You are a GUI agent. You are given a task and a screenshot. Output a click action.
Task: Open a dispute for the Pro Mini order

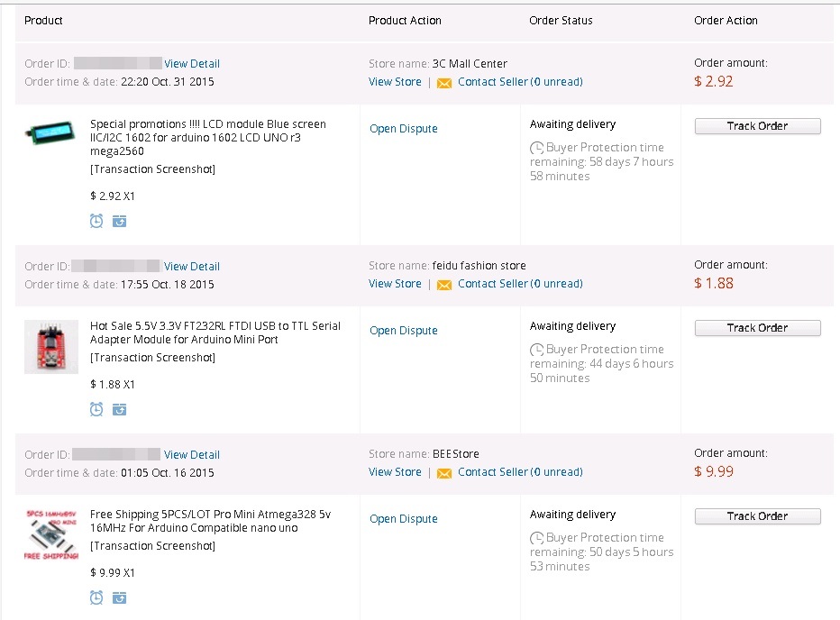(x=403, y=519)
